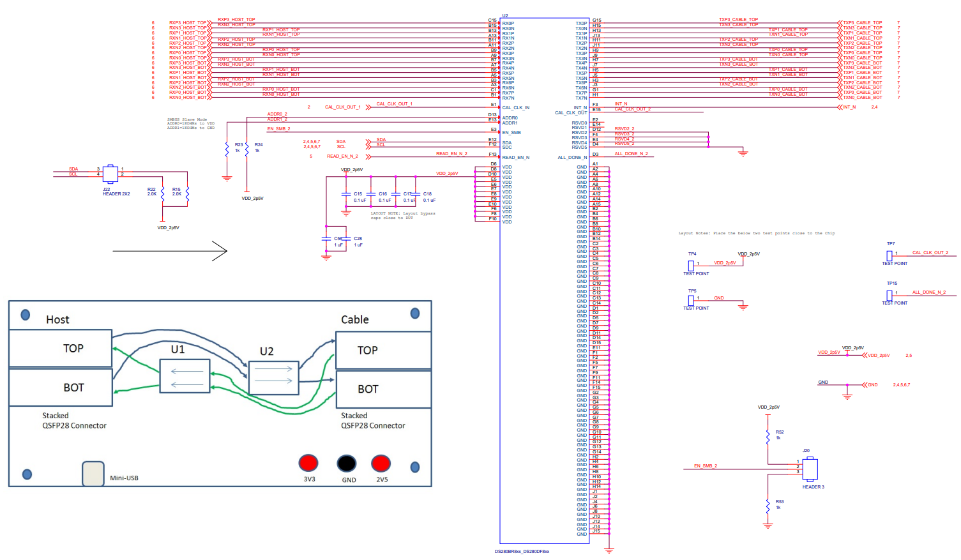This screenshot has width=961, height=560.
Task: Click the TP4 test point symbol
Action: [x=691, y=265]
